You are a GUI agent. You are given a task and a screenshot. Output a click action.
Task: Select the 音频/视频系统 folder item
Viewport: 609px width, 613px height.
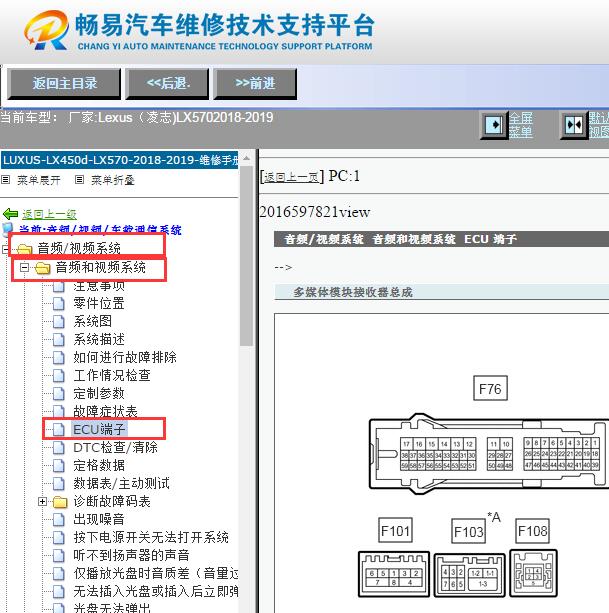pos(79,248)
